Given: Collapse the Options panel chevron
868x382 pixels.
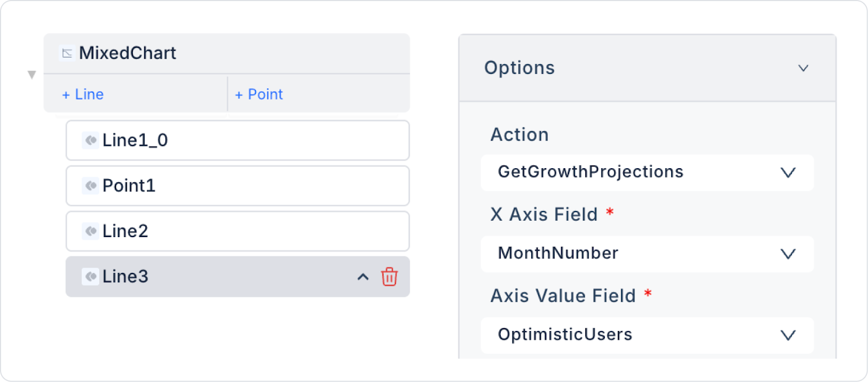Looking at the screenshot, I should pyautogui.click(x=803, y=68).
